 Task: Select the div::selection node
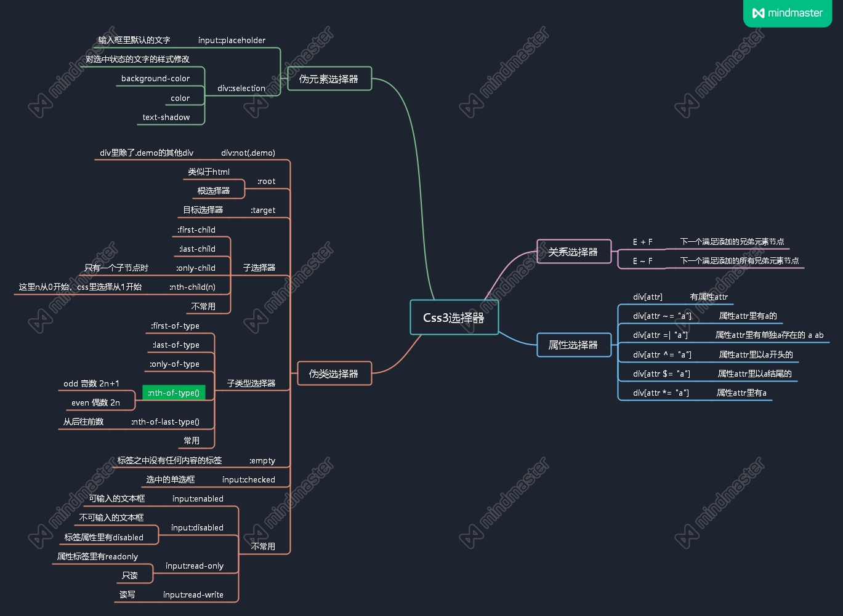point(241,89)
